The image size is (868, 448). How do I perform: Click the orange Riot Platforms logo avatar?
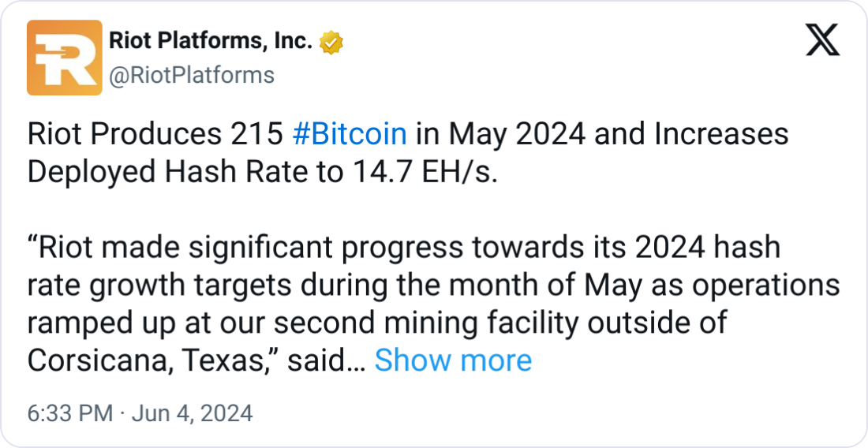pos(64,58)
